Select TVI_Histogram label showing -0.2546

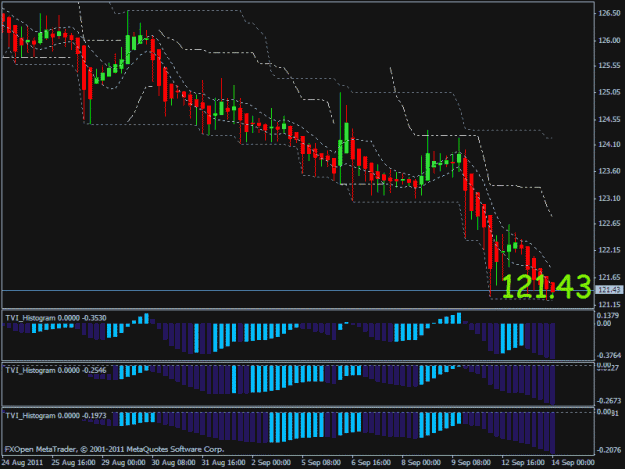pyautogui.click(x=56, y=370)
